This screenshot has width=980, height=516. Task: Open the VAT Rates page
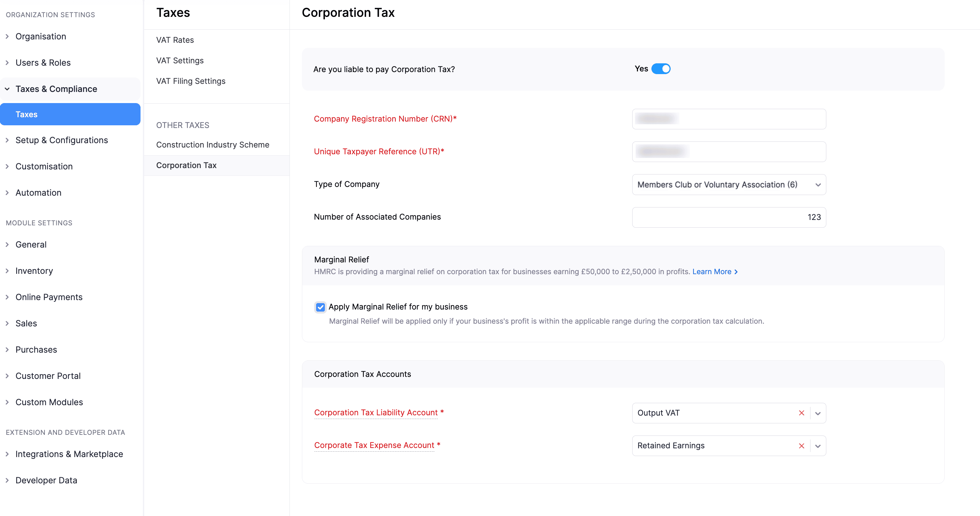tap(175, 39)
